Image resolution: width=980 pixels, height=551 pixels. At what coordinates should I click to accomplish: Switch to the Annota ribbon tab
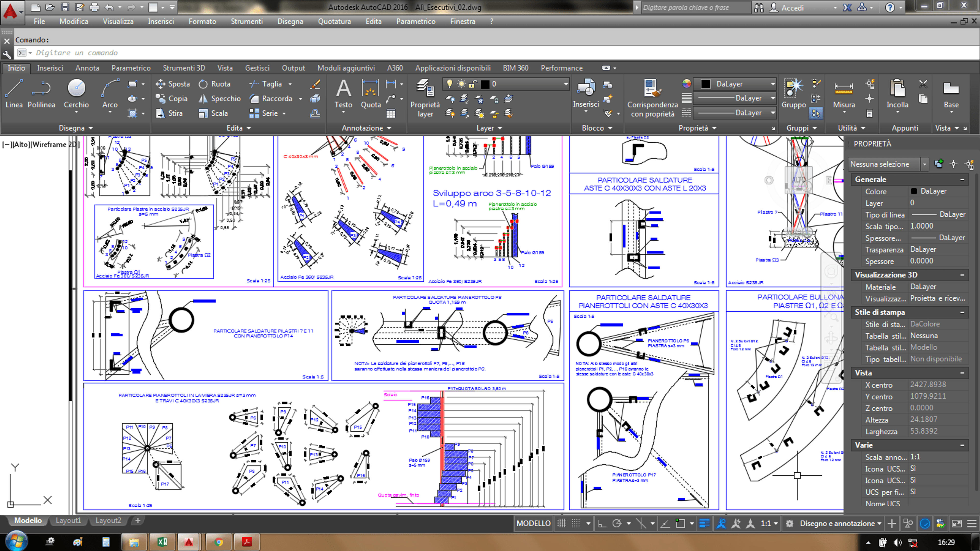[x=87, y=68]
